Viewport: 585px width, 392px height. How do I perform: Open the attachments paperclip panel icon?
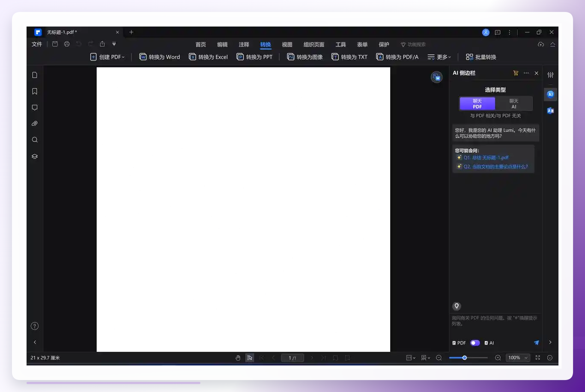click(35, 124)
